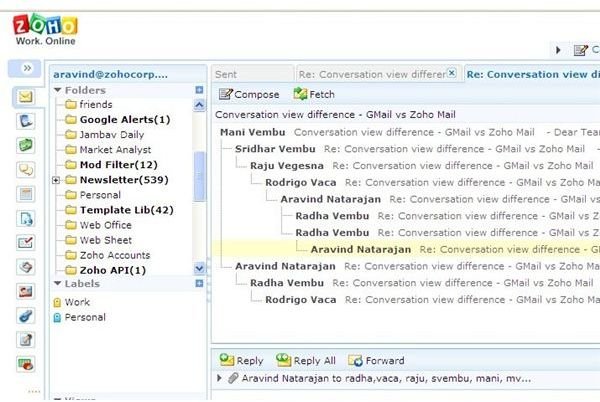Open the blue paperclip links sidebar icon
Viewport: 600px width, 402px height.
(x=25, y=316)
